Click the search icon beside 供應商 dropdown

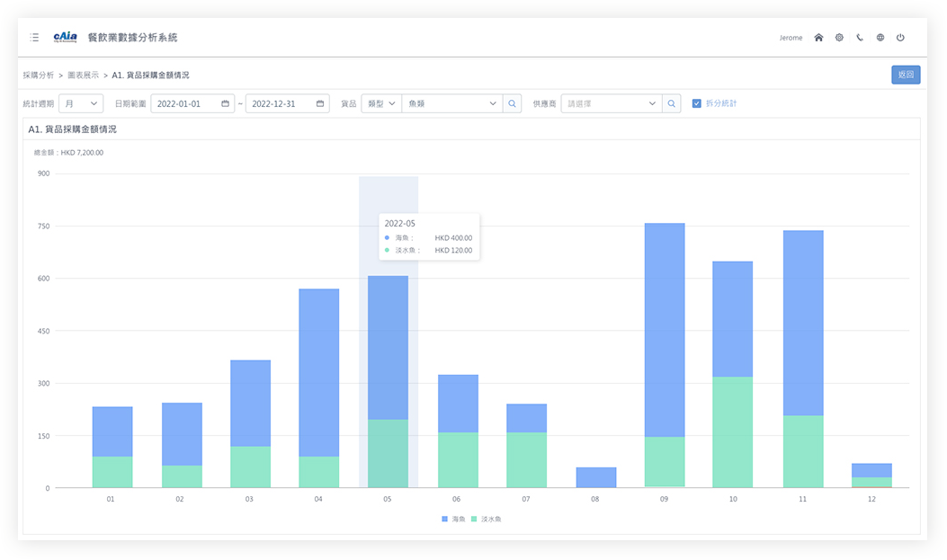(672, 103)
